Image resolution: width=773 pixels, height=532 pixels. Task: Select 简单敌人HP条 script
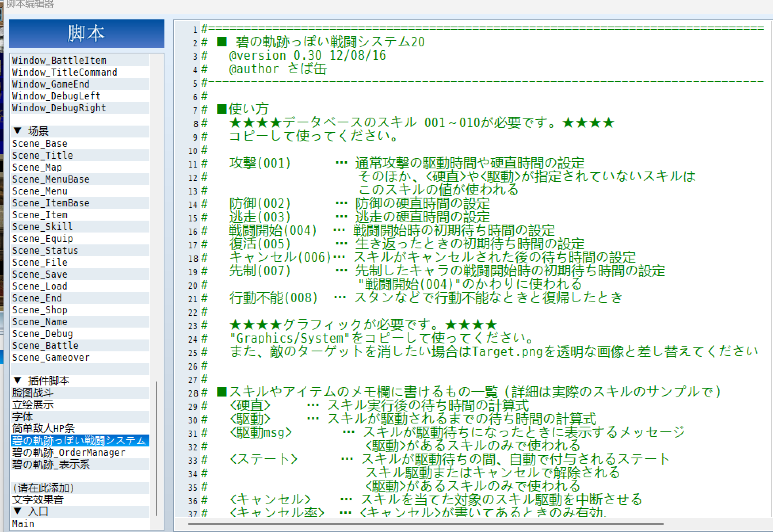80,428
